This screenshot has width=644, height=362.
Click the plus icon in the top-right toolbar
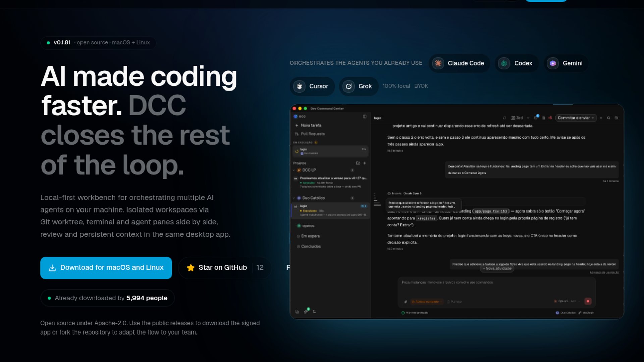[601, 118]
